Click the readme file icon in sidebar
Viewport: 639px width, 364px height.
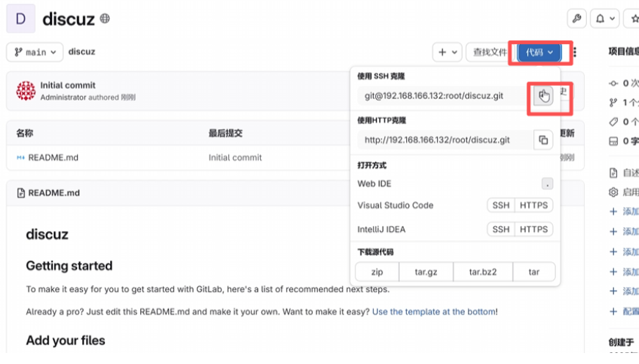coord(613,172)
